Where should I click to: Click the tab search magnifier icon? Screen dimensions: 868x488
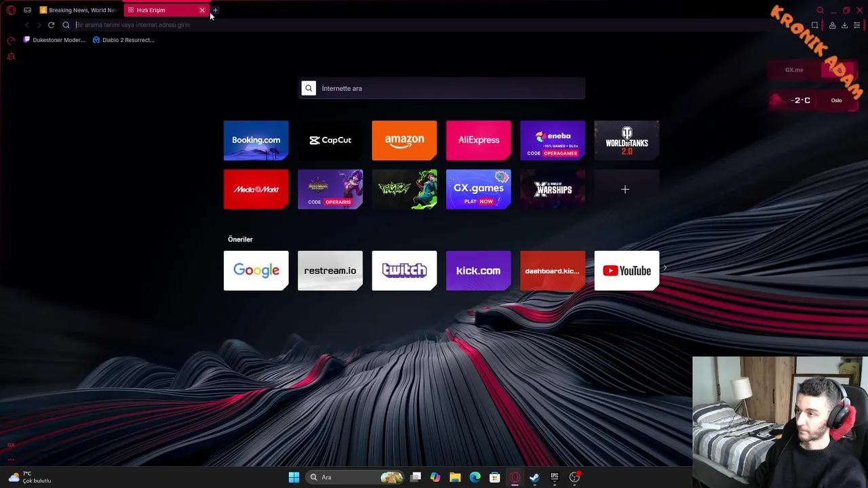point(820,10)
